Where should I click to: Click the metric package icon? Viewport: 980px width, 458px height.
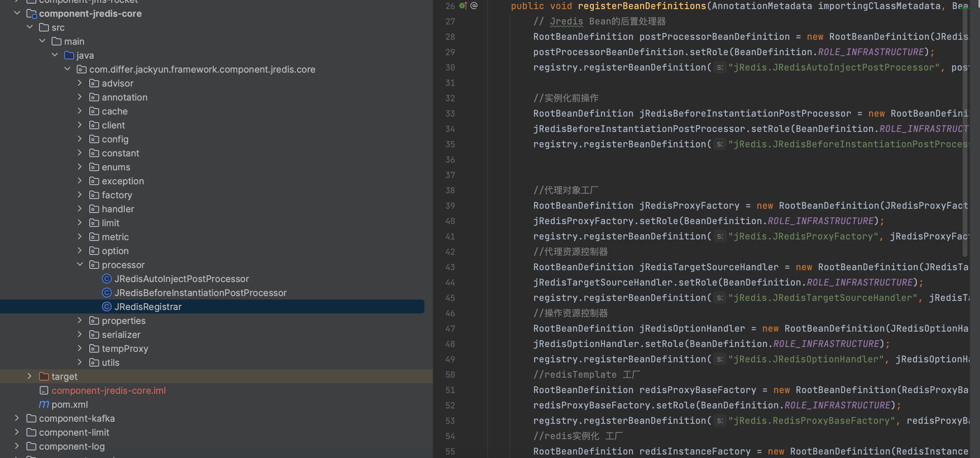coord(94,237)
